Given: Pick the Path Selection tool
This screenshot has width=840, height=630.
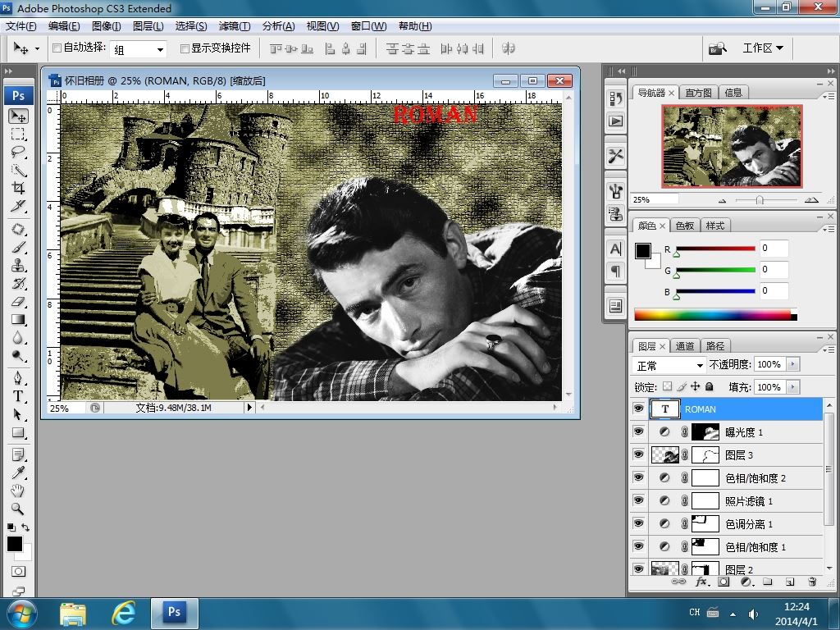Looking at the screenshot, I should pyautogui.click(x=18, y=414).
